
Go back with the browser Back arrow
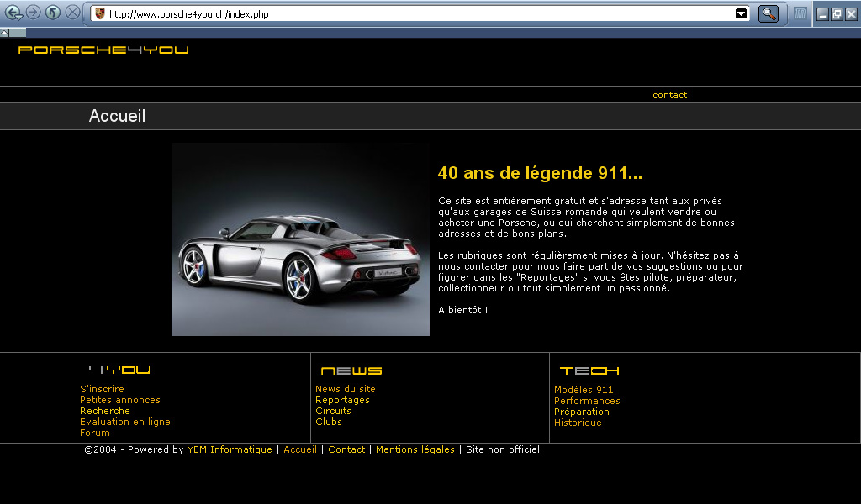(13, 13)
